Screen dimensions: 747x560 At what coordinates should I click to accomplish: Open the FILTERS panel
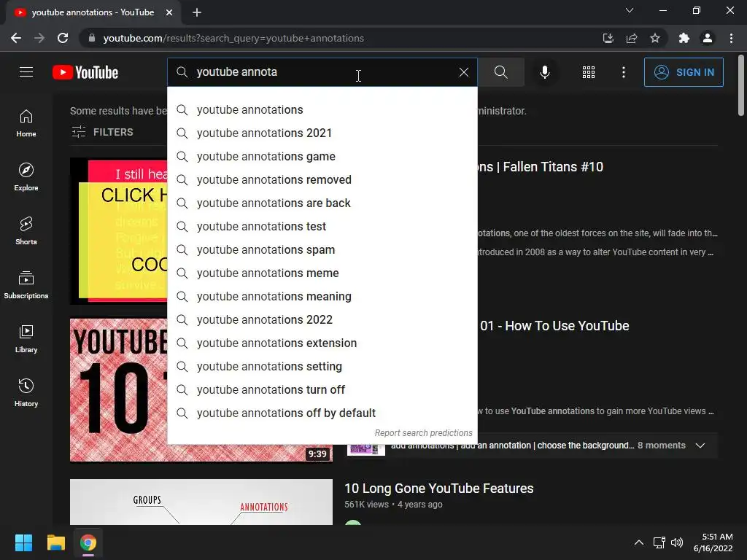click(x=102, y=132)
